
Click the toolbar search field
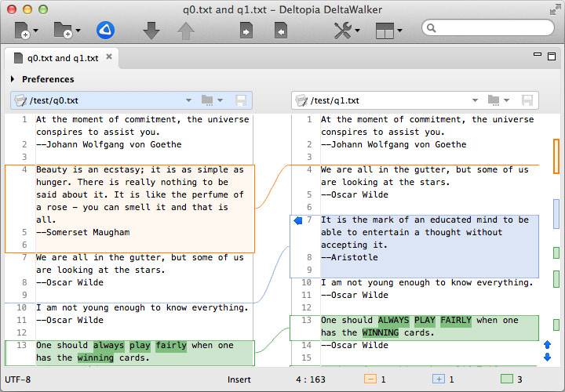tap(488, 27)
